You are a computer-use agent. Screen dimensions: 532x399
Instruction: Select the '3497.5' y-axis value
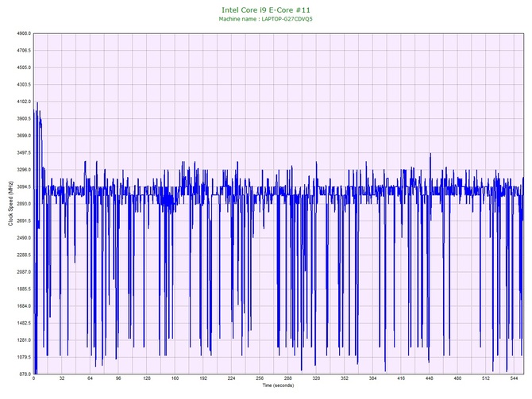pyautogui.click(x=24, y=153)
